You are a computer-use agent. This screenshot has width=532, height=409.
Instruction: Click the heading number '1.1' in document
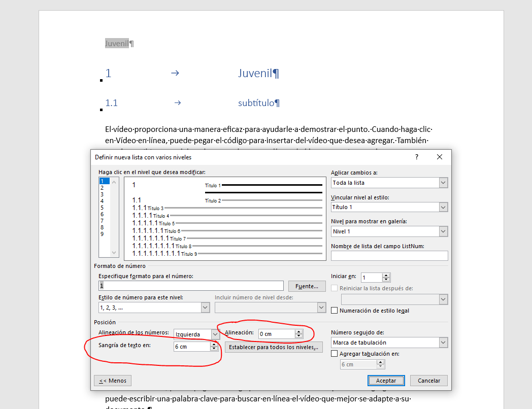point(111,103)
